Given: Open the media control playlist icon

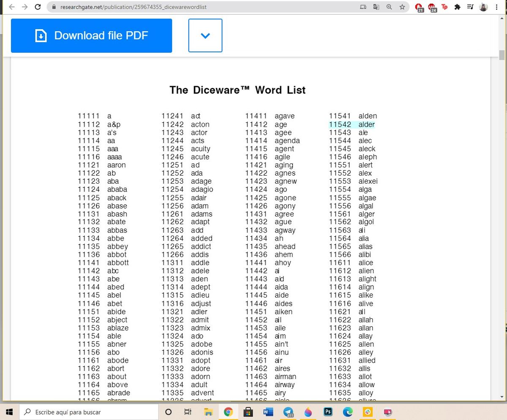Looking at the screenshot, I should pyautogui.click(x=470, y=7).
